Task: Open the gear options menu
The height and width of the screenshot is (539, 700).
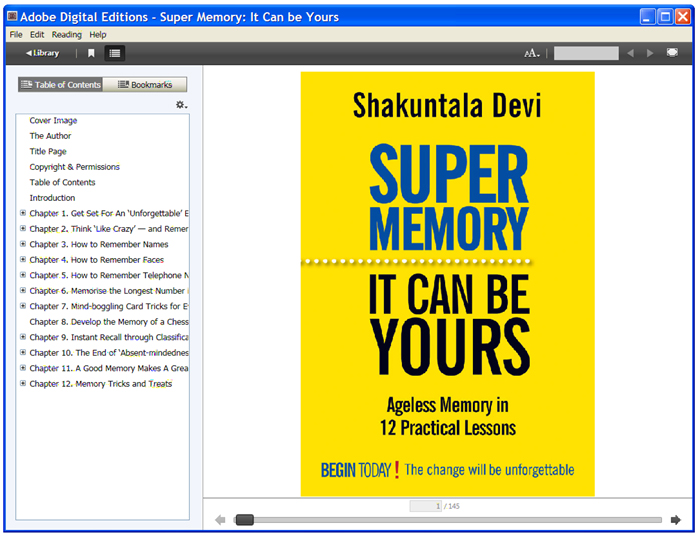Action: pyautogui.click(x=181, y=104)
